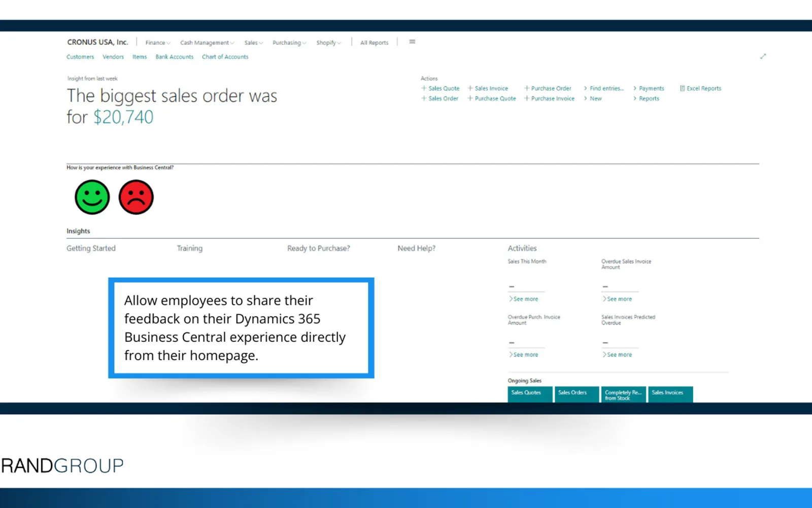The image size is (812, 508).
Task: Create a new Purchase Quote action
Action: pos(492,99)
